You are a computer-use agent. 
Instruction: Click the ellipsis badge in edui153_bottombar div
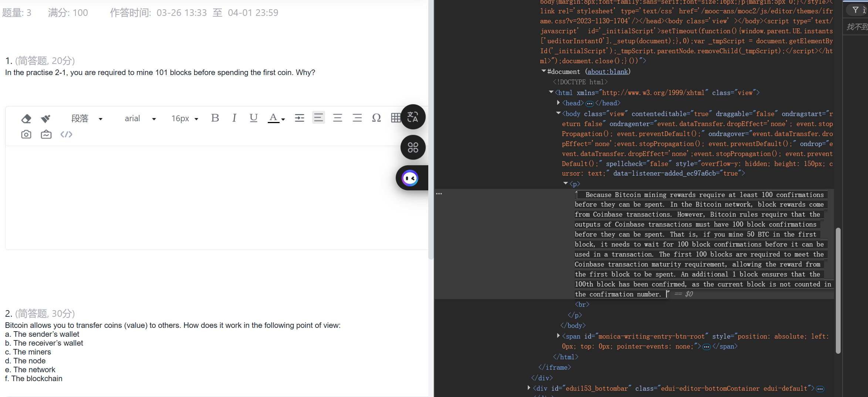(820, 389)
